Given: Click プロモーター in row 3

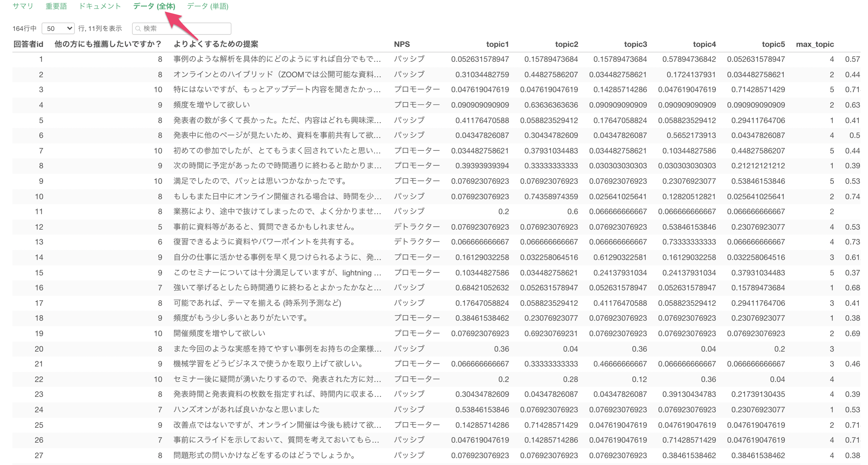Looking at the screenshot, I should pos(417,89).
